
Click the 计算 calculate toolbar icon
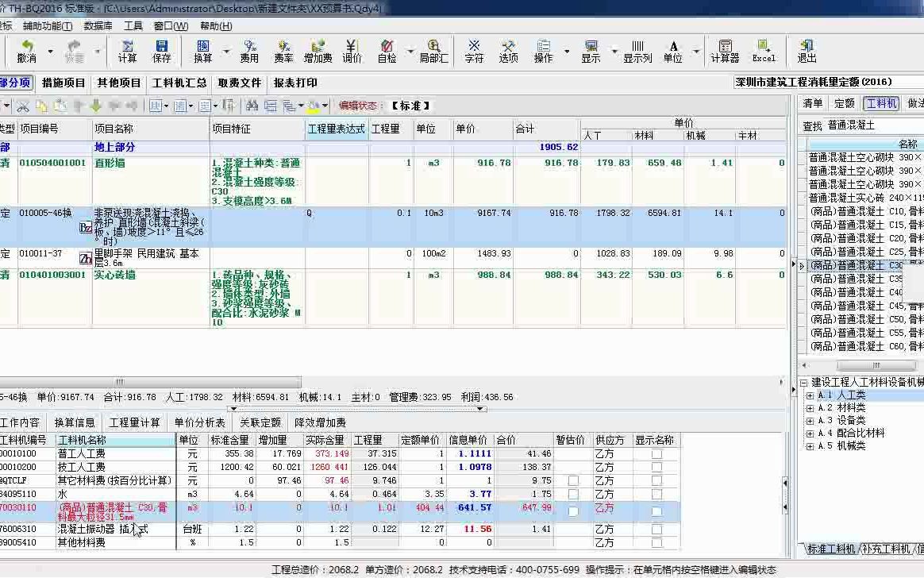click(127, 52)
